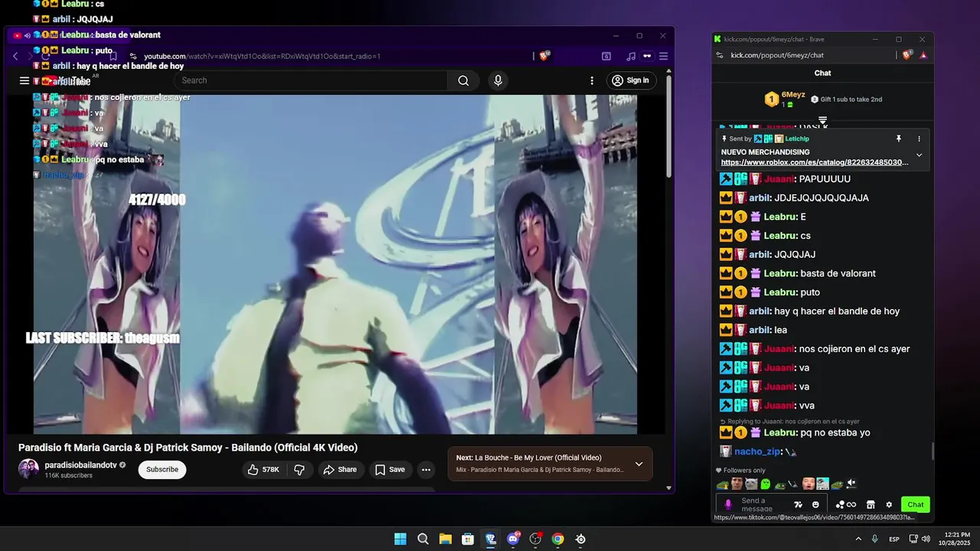Open File Explorer from taskbar
Image resolution: width=980 pixels, height=551 pixels.
click(x=446, y=539)
